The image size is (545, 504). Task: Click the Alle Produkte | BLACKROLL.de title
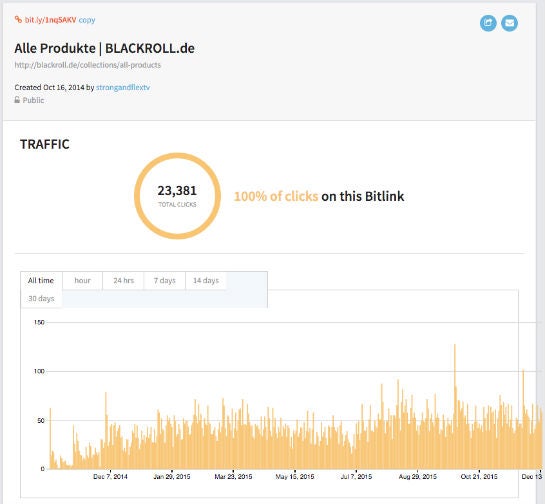104,48
